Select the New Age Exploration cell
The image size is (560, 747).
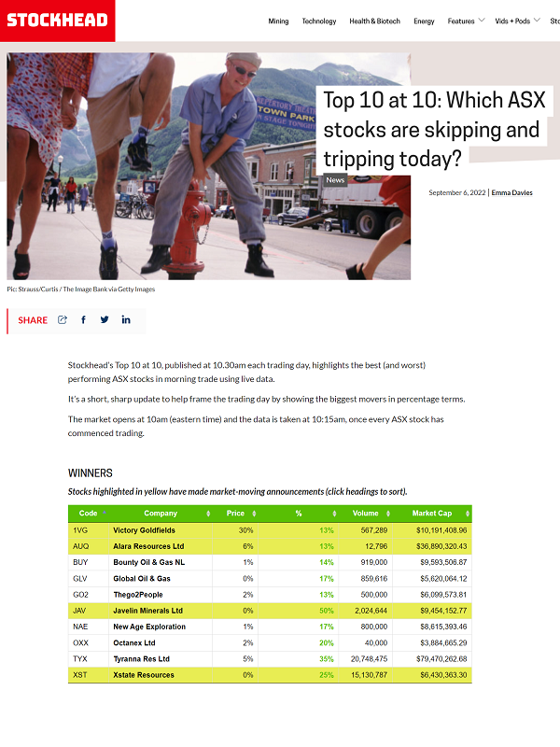coord(161,627)
